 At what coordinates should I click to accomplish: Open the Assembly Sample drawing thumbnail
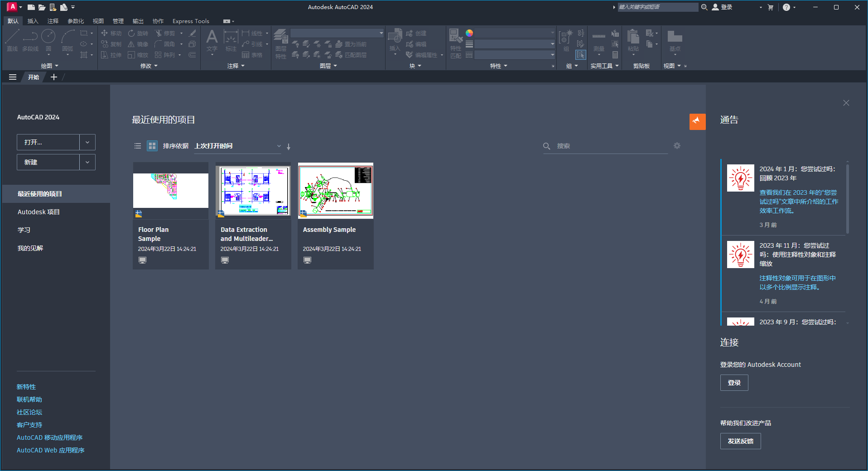335,191
